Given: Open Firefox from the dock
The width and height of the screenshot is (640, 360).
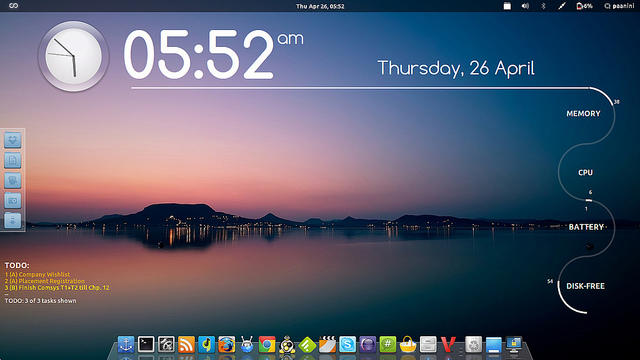Looking at the screenshot, I should pyautogui.click(x=227, y=344).
